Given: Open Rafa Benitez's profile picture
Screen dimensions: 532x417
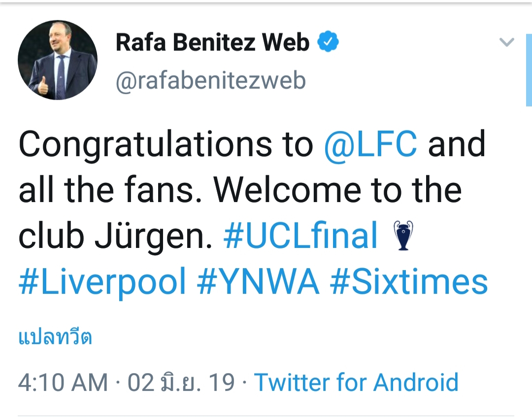Looking at the screenshot, I should [x=58, y=60].
